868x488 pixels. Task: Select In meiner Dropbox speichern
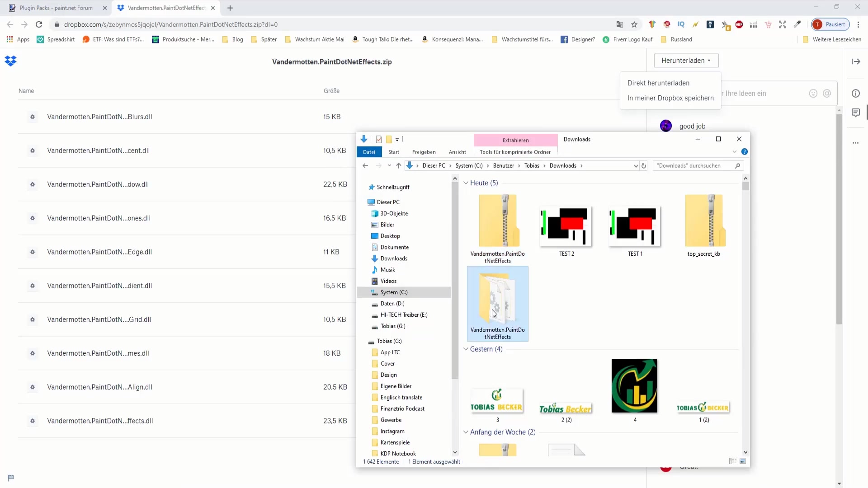670,98
